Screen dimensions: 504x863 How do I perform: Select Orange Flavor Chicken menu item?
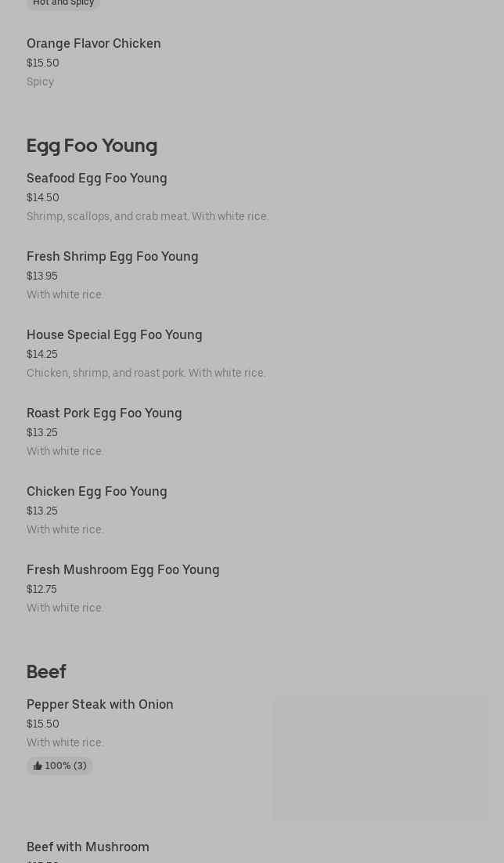[x=94, y=44]
